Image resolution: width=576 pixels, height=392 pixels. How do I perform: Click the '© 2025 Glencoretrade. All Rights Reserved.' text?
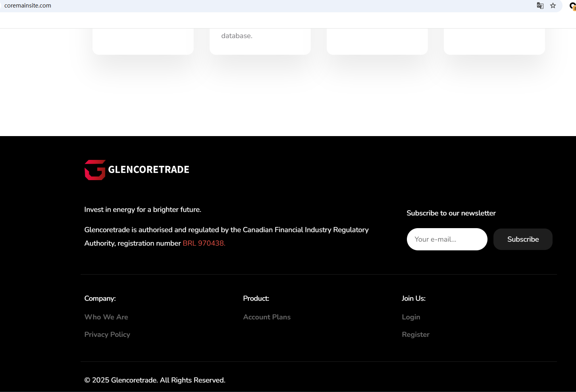point(155,380)
